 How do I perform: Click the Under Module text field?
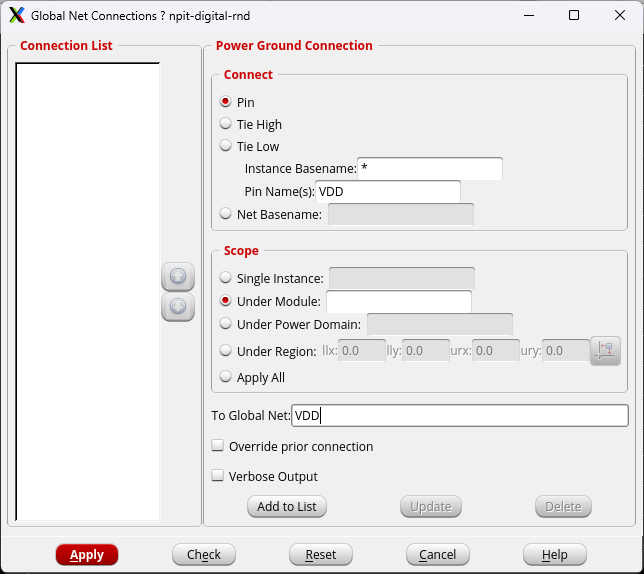coord(399,301)
